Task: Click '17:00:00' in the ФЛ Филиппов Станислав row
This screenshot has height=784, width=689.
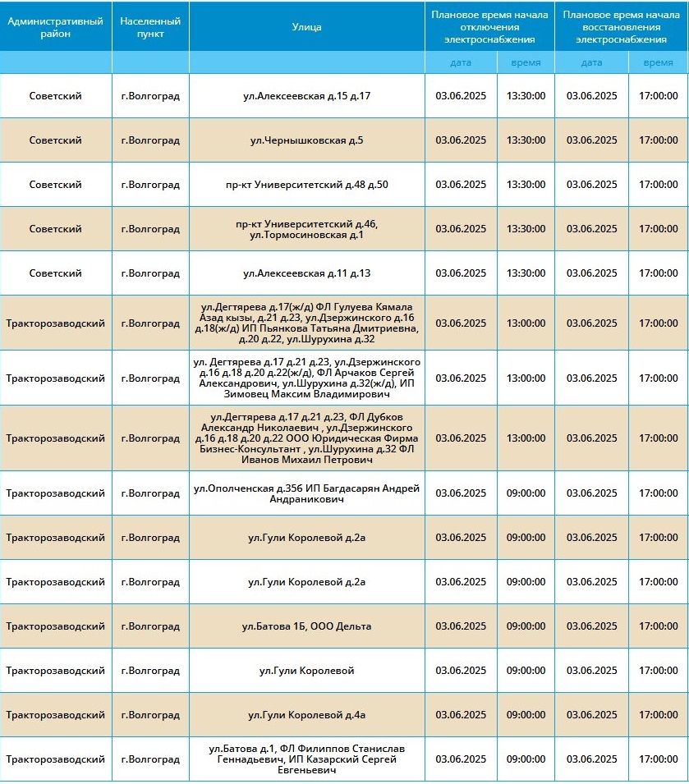Action: 659,759
